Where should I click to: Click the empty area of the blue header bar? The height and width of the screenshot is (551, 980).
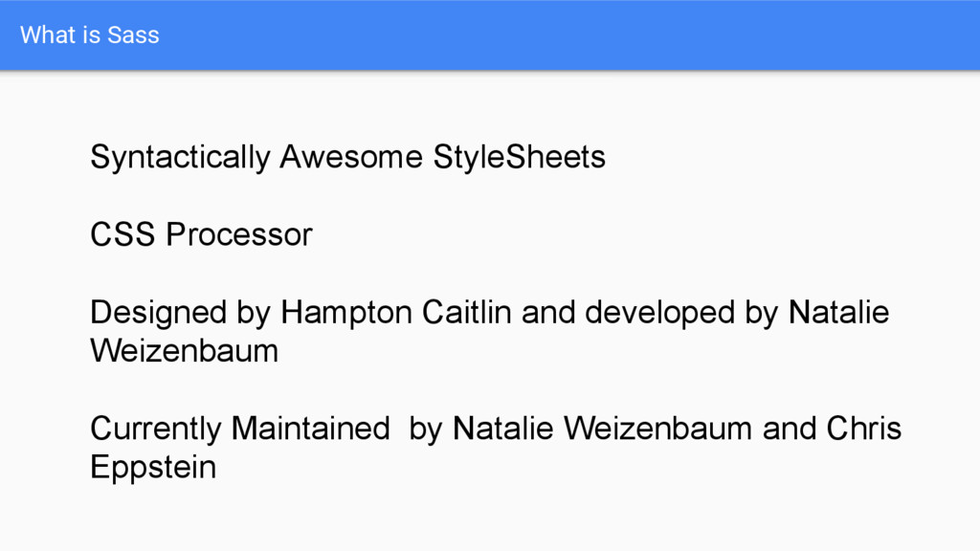tap(563, 35)
